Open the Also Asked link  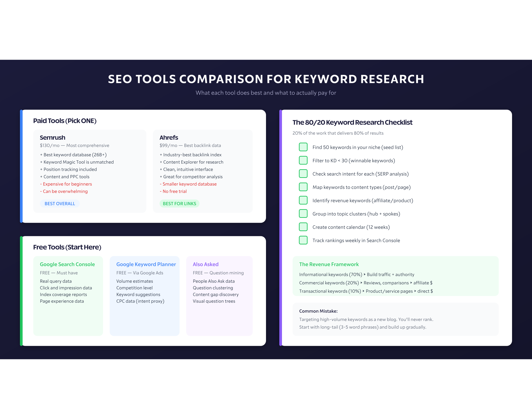[205, 264]
